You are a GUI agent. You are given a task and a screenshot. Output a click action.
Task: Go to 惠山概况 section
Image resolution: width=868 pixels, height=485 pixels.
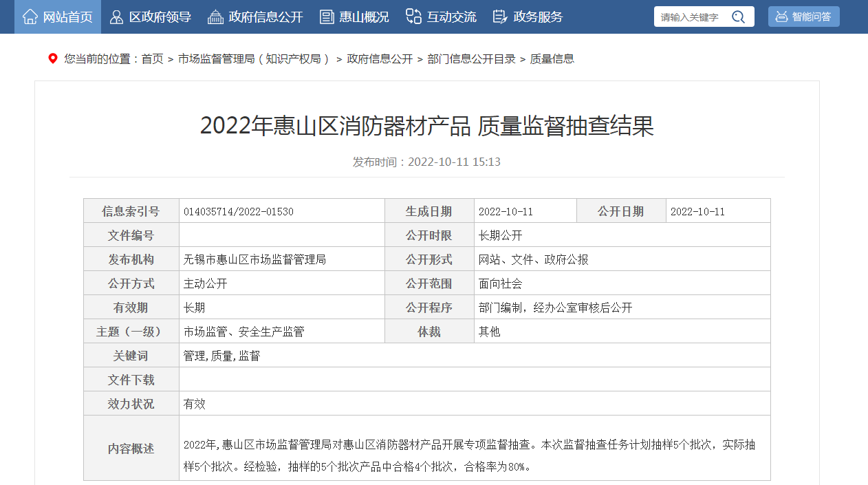pyautogui.click(x=354, y=17)
